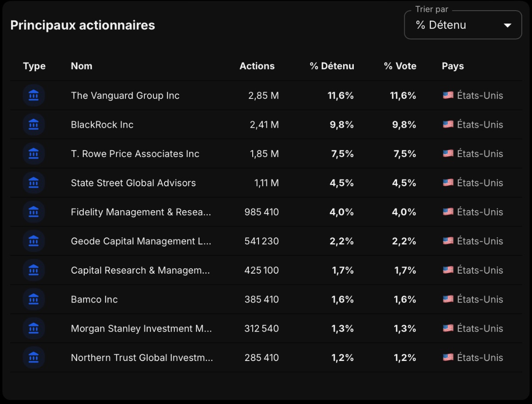Click institution icon in BlackRock Inc row
Viewport: 532px width, 404px height.
click(34, 125)
